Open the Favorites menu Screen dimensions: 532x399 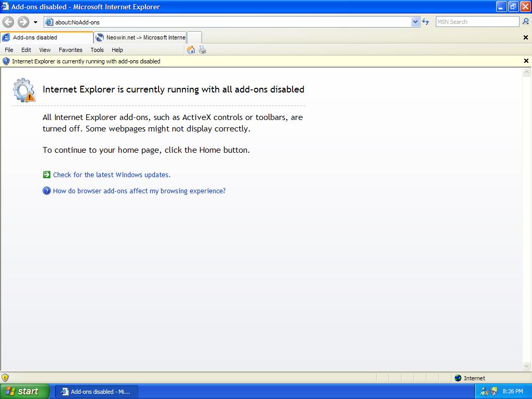tap(70, 50)
